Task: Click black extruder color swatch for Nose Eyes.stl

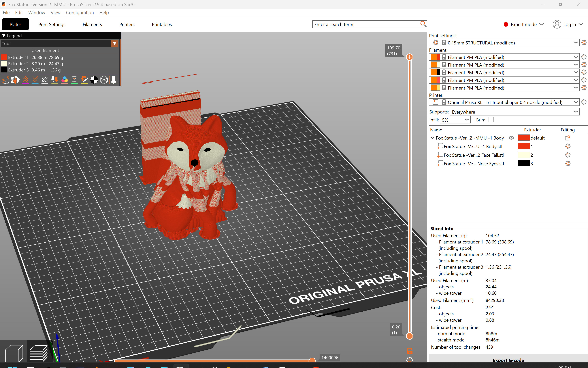Action: pos(524,163)
